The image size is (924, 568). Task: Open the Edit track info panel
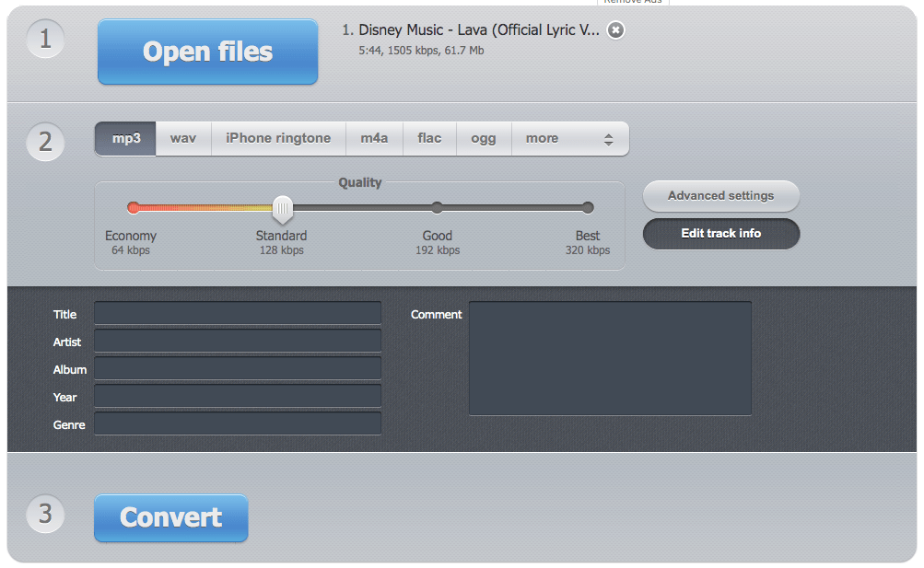click(720, 234)
